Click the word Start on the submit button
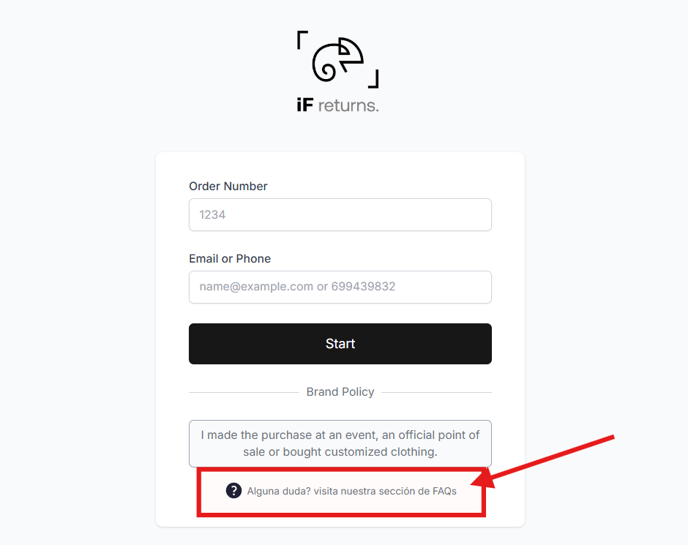Viewport: 688px width, 545px height. pos(340,344)
